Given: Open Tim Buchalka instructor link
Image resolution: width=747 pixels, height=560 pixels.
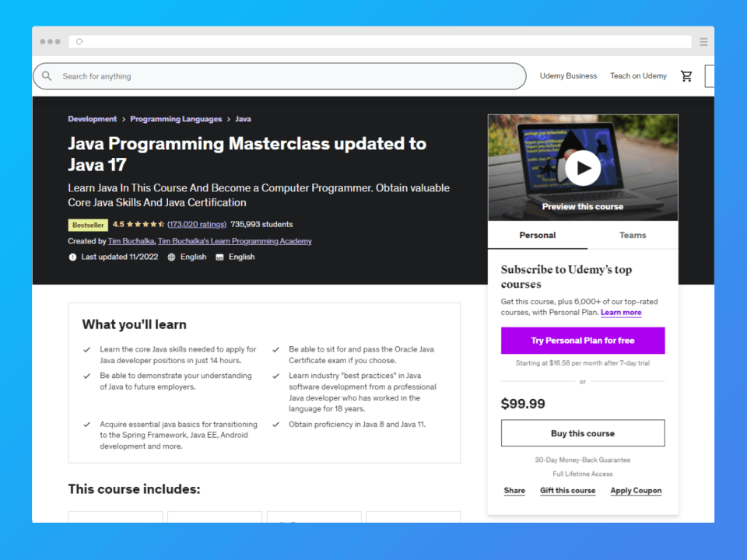Looking at the screenshot, I should [131, 241].
